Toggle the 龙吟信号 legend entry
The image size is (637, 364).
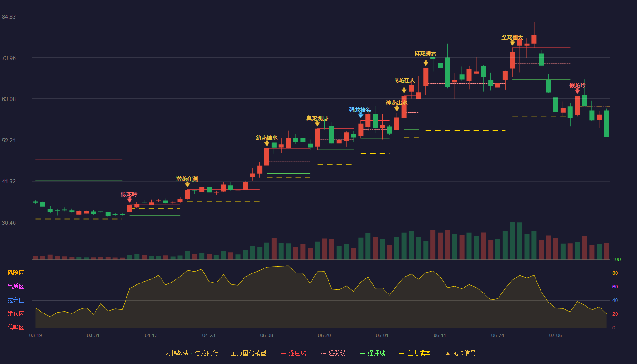click(x=460, y=353)
